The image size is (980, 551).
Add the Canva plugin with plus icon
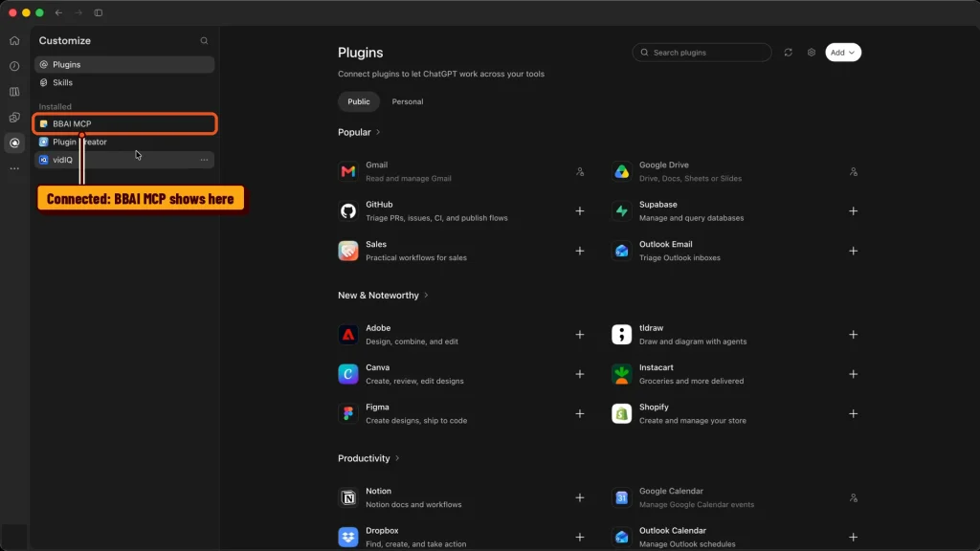[580, 374]
